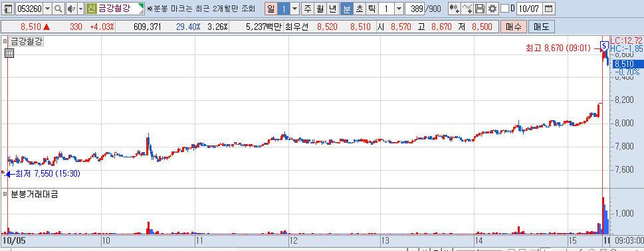Select the 분 minute period tab
The height and width of the screenshot is (251, 644).
pyautogui.click(x=346, y=8)
